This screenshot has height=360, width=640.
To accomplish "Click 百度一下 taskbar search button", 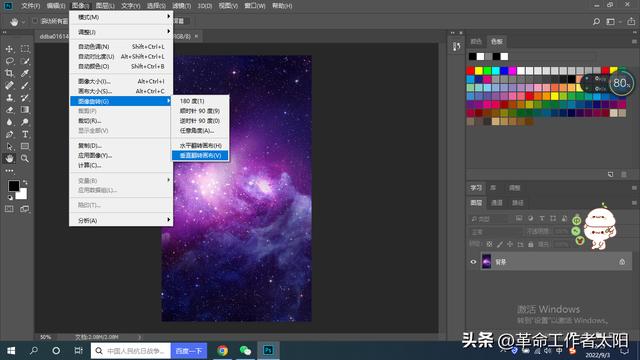I will point(189,351).
